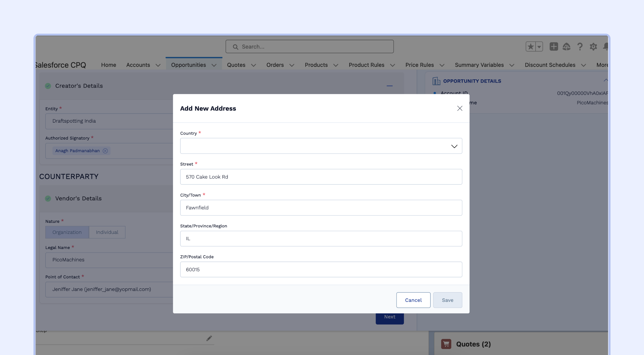Close the Add New Address dialog
The image size is (644, 355).
point(460,108)
